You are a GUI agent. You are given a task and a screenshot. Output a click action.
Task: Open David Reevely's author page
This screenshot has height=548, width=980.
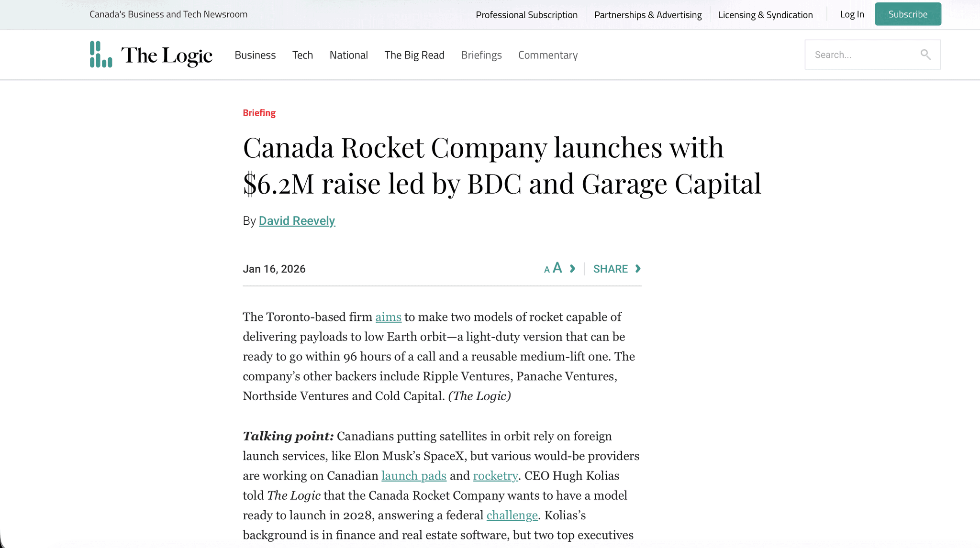297,220
